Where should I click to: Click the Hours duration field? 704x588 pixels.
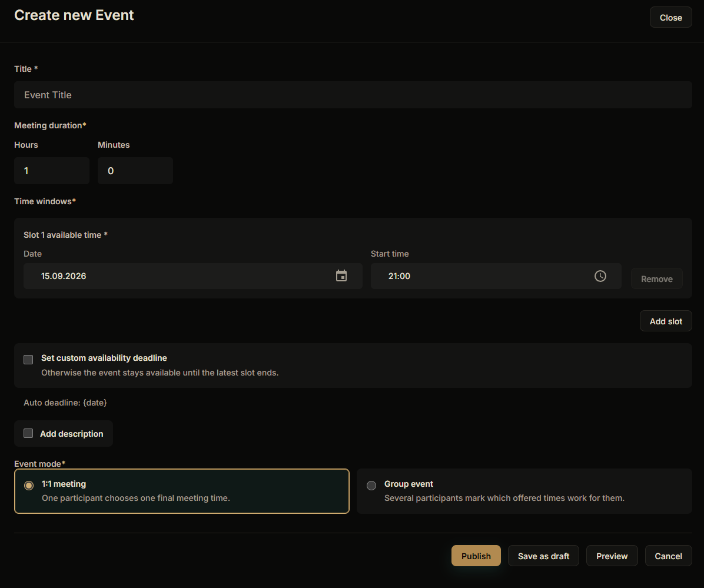coord(52,171)
